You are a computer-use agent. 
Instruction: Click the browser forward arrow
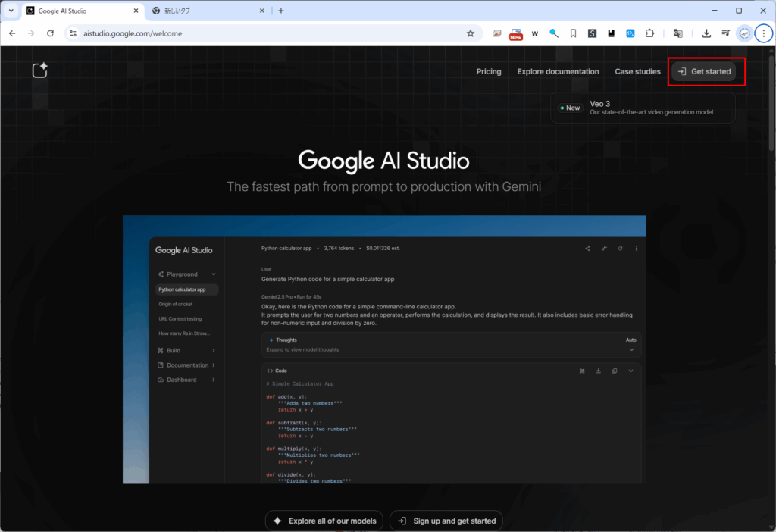[x=31, y=33]
